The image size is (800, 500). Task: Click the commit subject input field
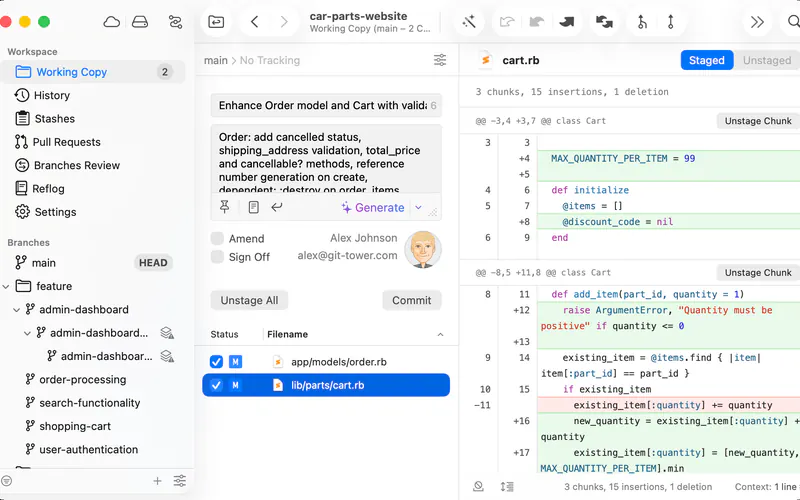326,106
